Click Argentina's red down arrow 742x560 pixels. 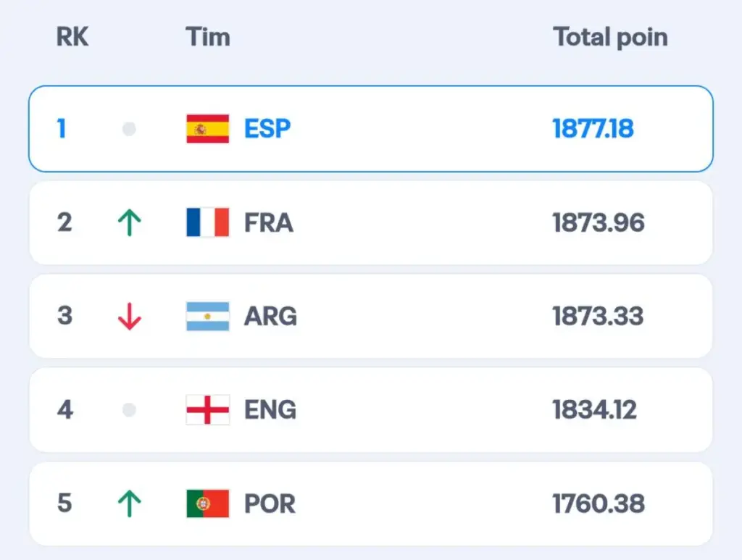point(129,317)
